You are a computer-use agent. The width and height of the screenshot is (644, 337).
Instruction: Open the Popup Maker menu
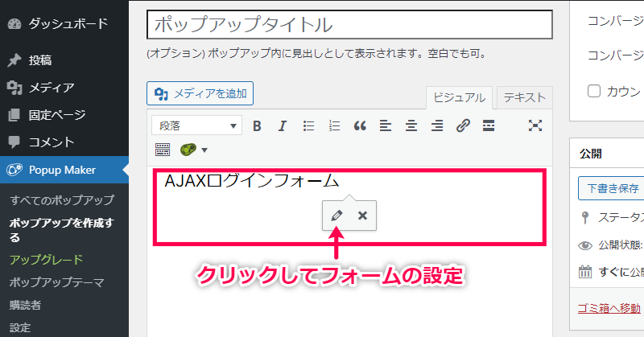pyautogui.click(x=64, y=170)
